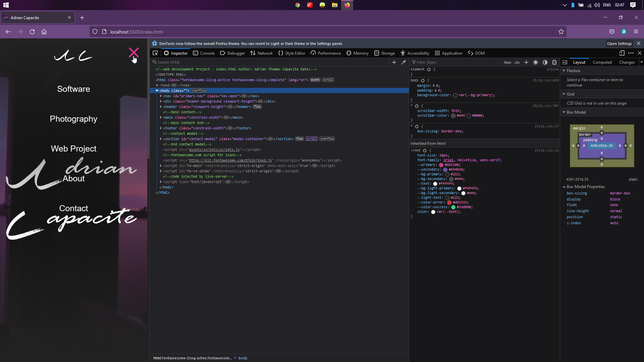
Task: Switch to the Changes tab
Action: (627, 62)
